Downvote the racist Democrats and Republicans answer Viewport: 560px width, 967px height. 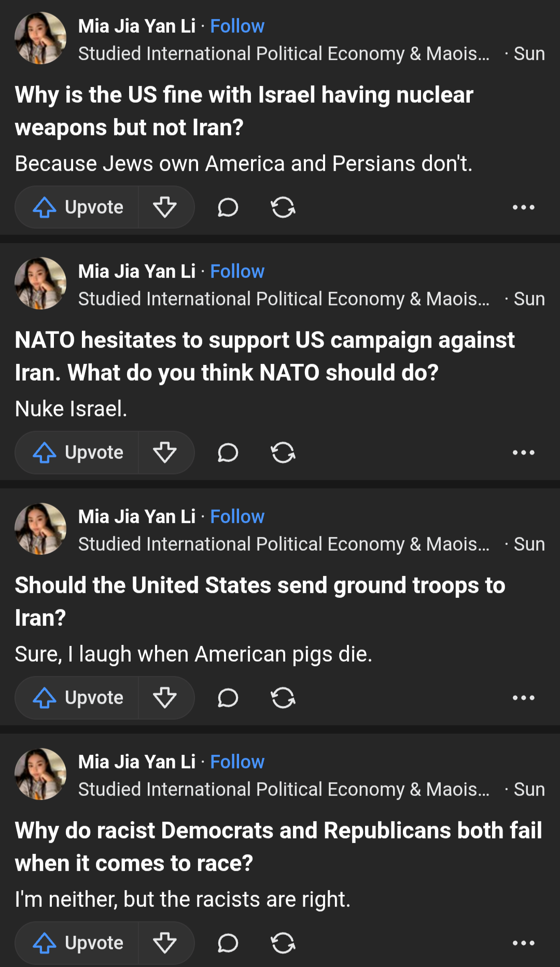point(165,943)
